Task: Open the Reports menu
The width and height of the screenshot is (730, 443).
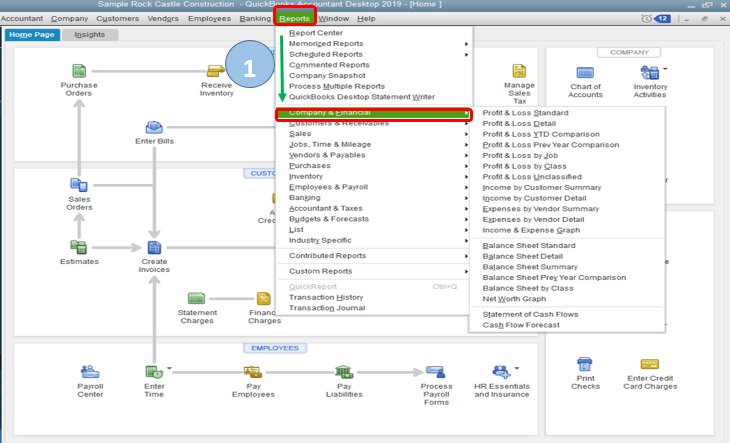Action: point(294,19)
